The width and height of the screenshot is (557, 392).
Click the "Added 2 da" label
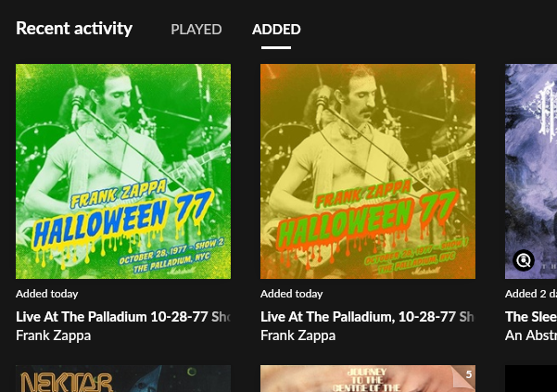tap(531, 294)
